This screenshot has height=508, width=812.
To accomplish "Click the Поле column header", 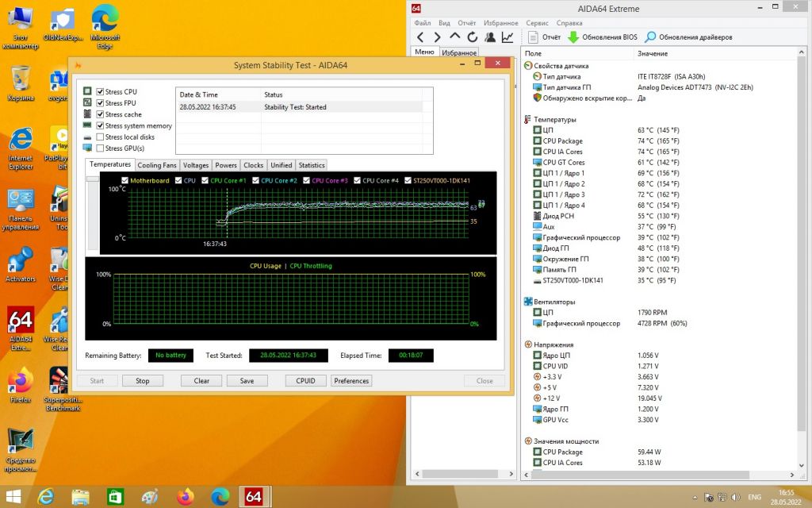I will click(x=577, y=53).
